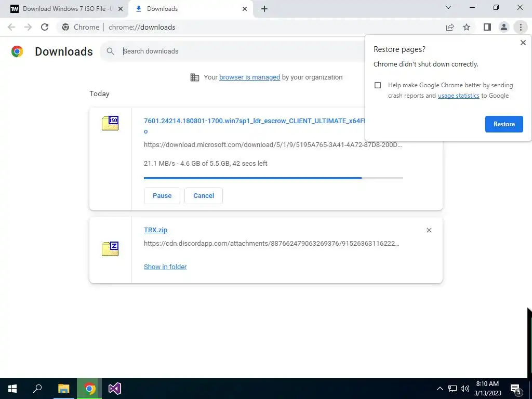Image resolution: width=532 pixels, height=399 pixels.
Task: Click the Restore button
Action: pyautogui.click(x=504, y=124)
